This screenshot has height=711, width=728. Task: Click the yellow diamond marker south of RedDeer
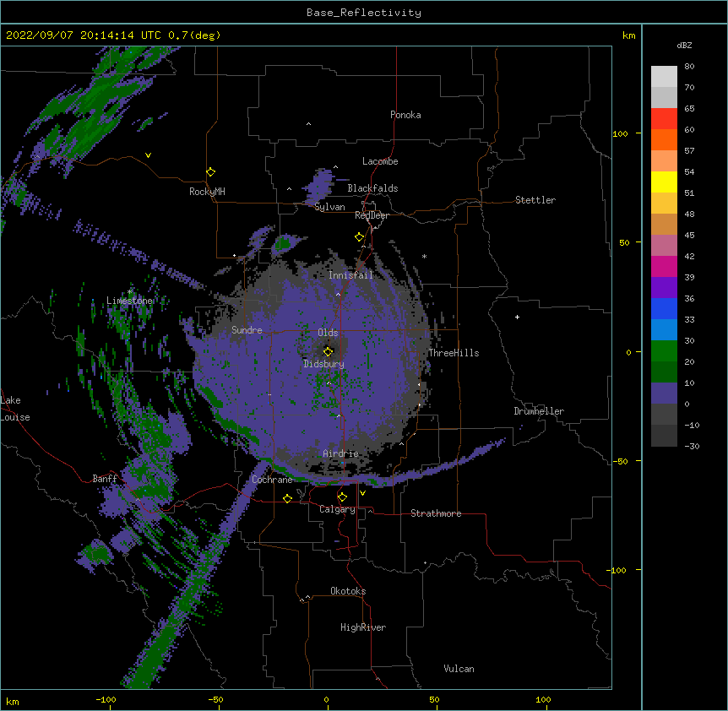pos(359,237)
